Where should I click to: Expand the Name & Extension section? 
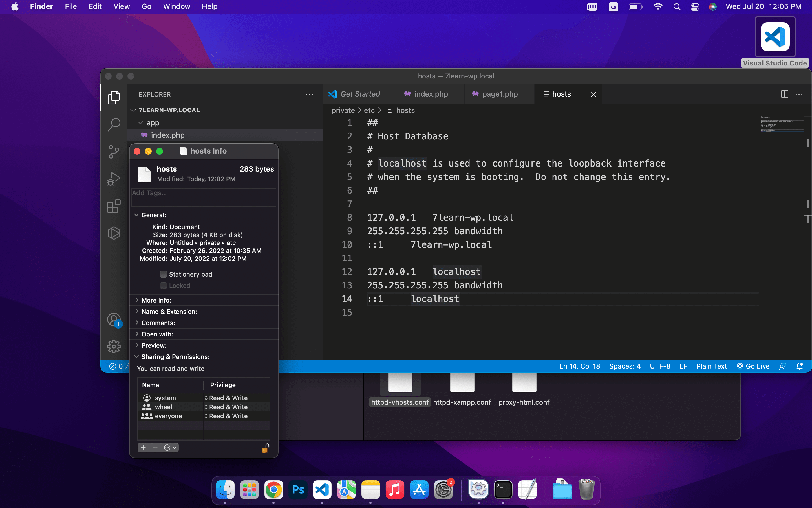click(136, 312)
